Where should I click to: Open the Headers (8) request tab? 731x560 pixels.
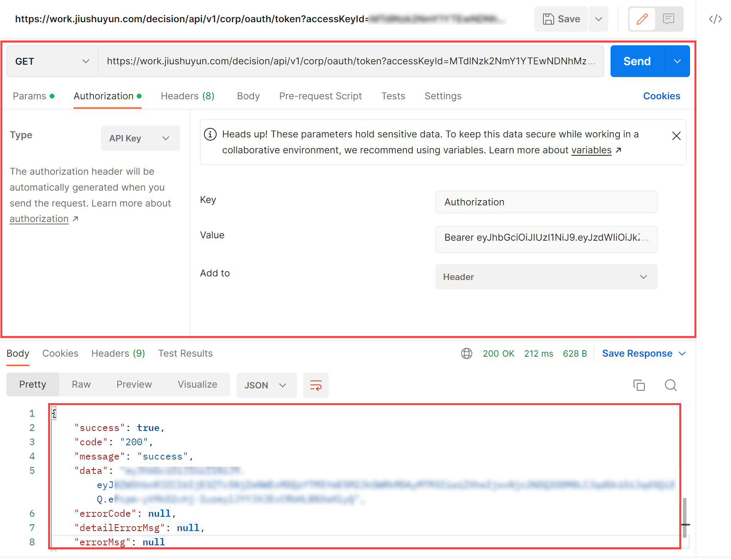[188, 96]
